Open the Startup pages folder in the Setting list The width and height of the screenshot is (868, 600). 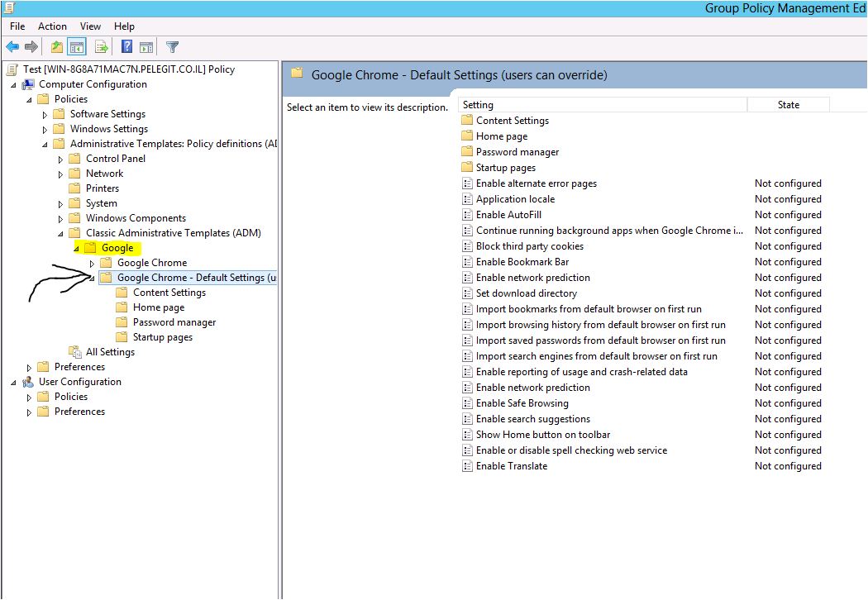coord(505,168)
